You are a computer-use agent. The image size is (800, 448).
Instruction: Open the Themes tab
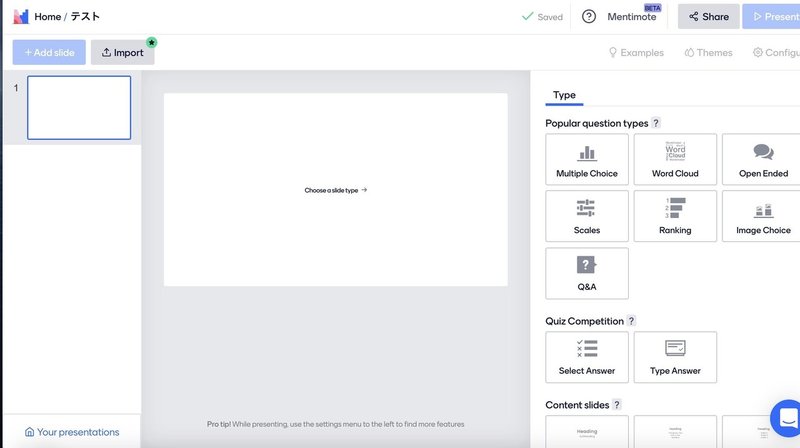pyautogui.click(x=708, y=53)
